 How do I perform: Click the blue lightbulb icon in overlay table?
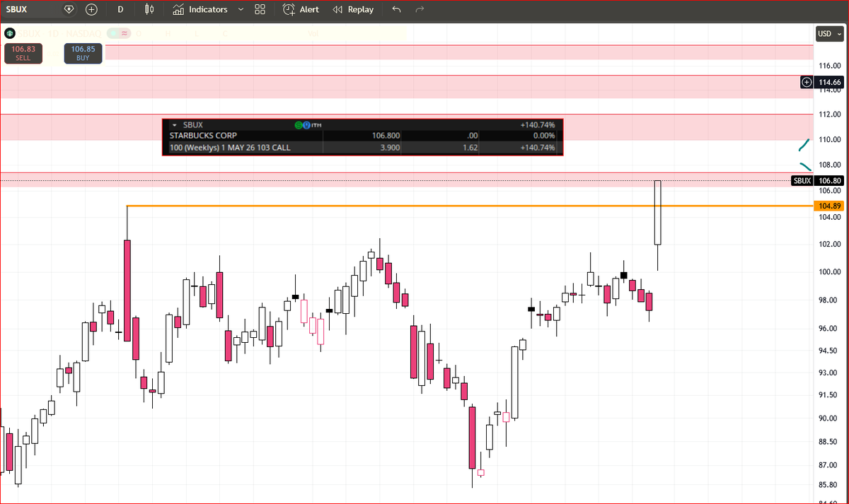pyautogui.click(x=306, y=125)
